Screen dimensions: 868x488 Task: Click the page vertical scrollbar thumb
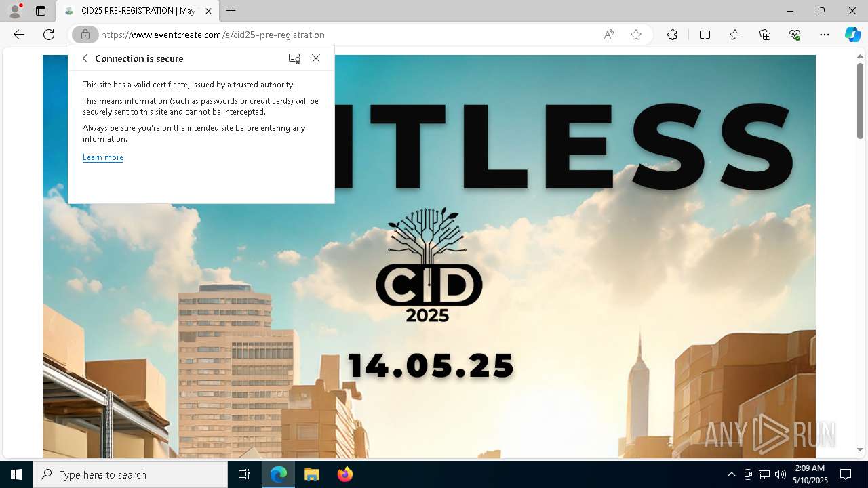click(x=860, y=100)
